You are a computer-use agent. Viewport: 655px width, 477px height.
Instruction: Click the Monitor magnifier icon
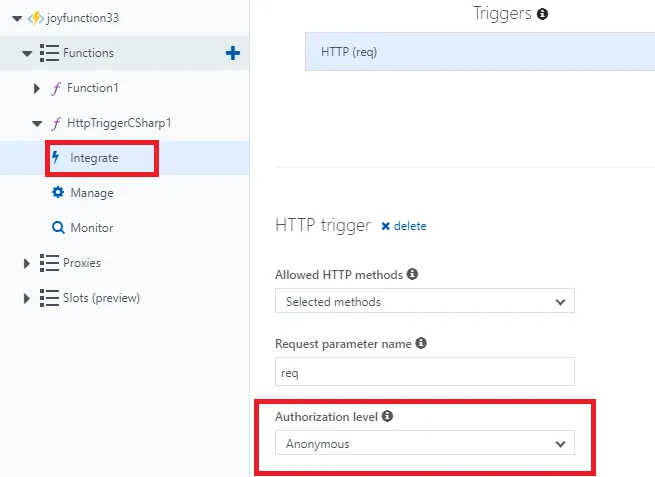[58, 228]
